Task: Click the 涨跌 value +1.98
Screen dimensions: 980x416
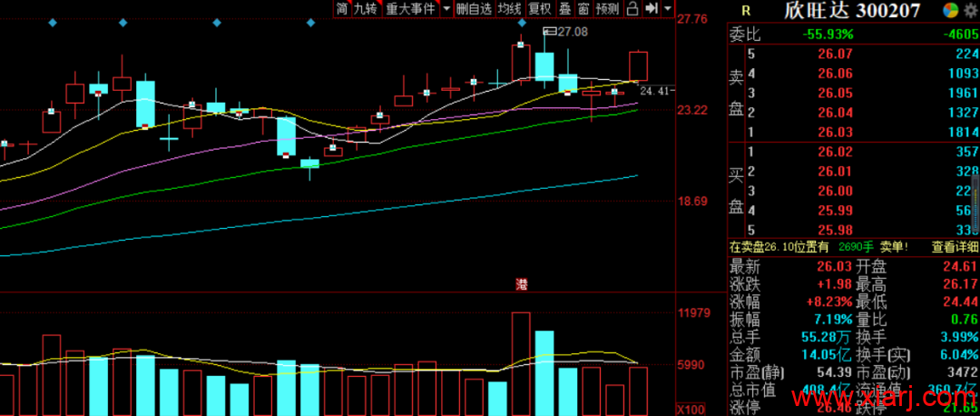Action: 835,286
